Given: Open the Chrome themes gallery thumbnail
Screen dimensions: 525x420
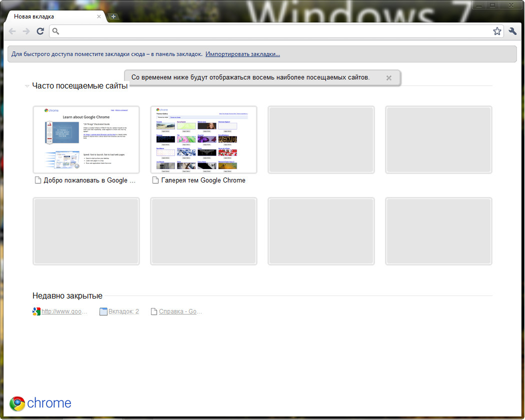Looking at the screenshot, I should pyautogui.click(x=203, y=139).
